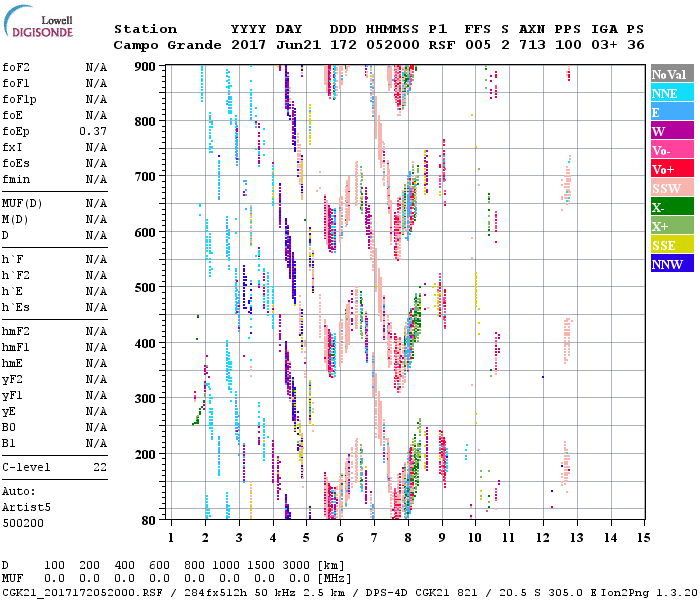
Task: Click the foEp value 0.37
Action: pos(93,132)
